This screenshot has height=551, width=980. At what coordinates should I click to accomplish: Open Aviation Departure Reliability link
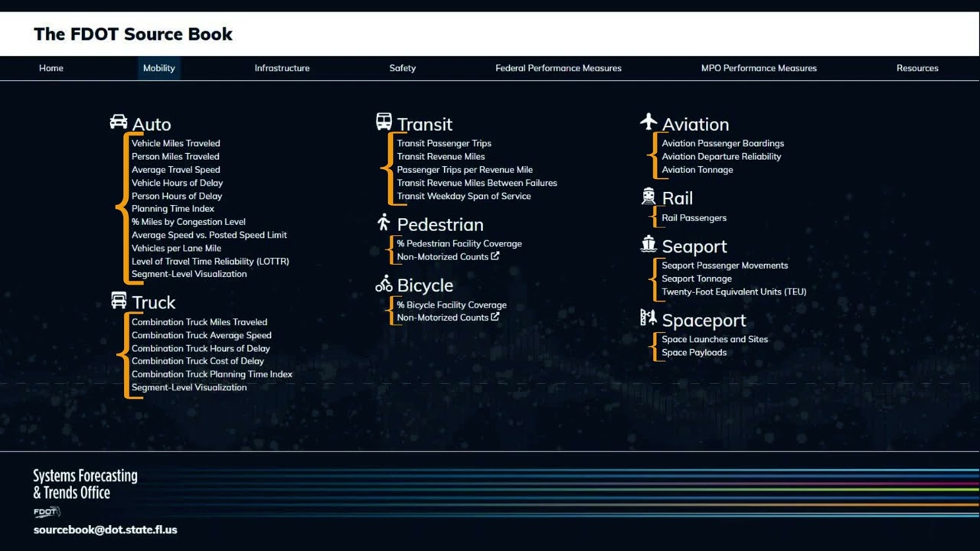pos(721,156)
